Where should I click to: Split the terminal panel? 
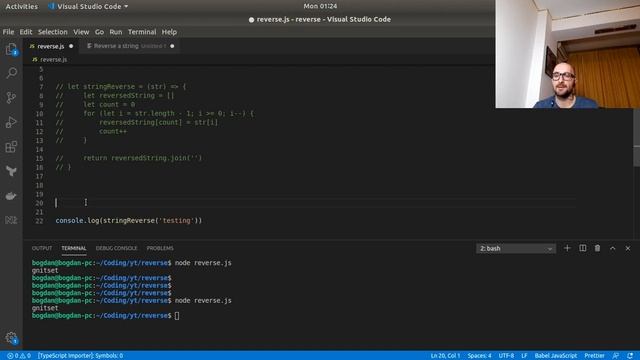tap(582, 248)
